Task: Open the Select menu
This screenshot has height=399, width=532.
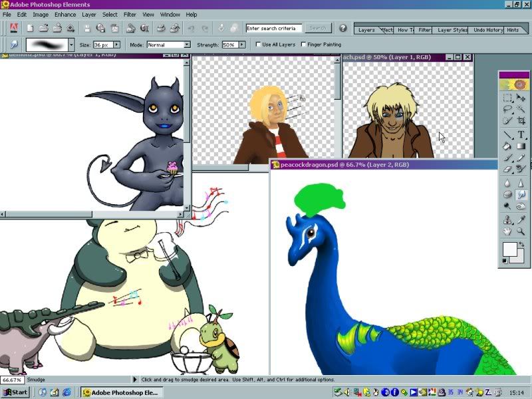Action: 110,15
